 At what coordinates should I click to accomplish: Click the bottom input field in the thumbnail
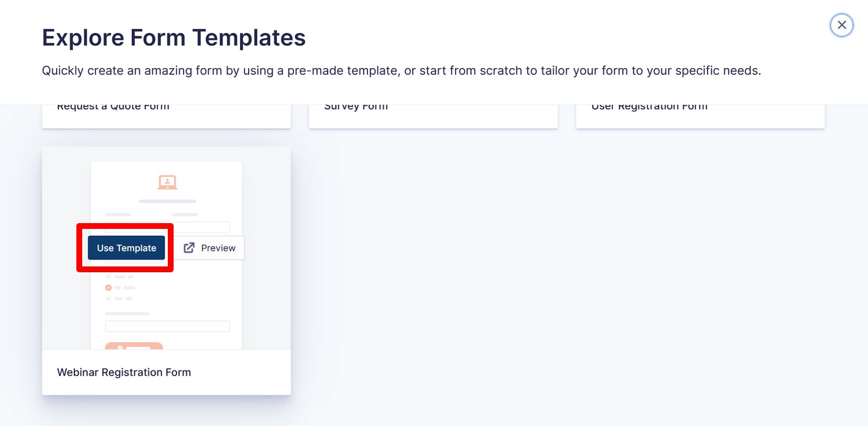(x=167, y=326)
